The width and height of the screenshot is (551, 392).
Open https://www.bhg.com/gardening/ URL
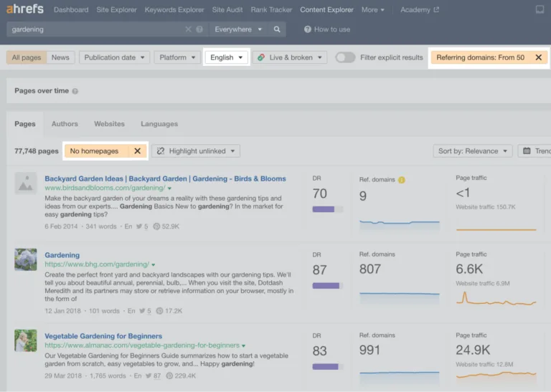click(x=97, y=264)
